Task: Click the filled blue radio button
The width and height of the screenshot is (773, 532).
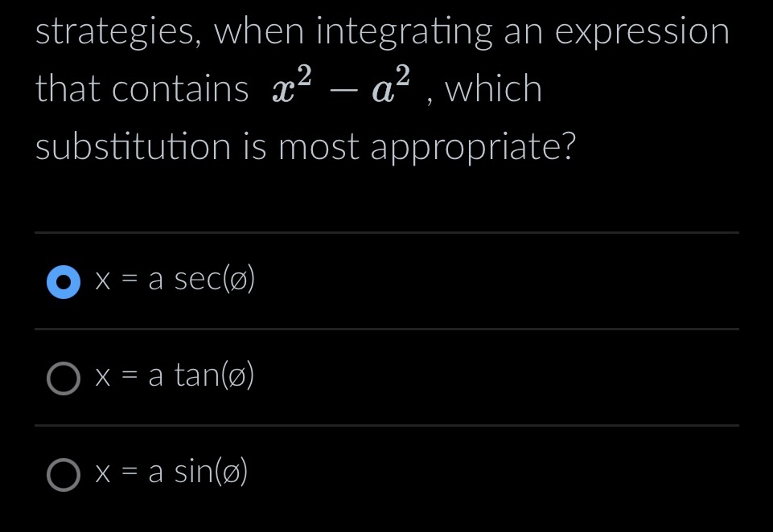Action: (63, 282)
